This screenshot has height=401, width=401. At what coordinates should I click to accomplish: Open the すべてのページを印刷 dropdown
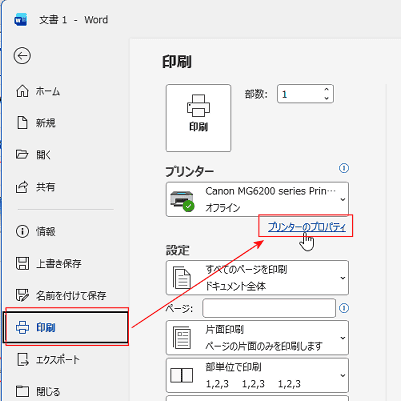click(257, 278)
